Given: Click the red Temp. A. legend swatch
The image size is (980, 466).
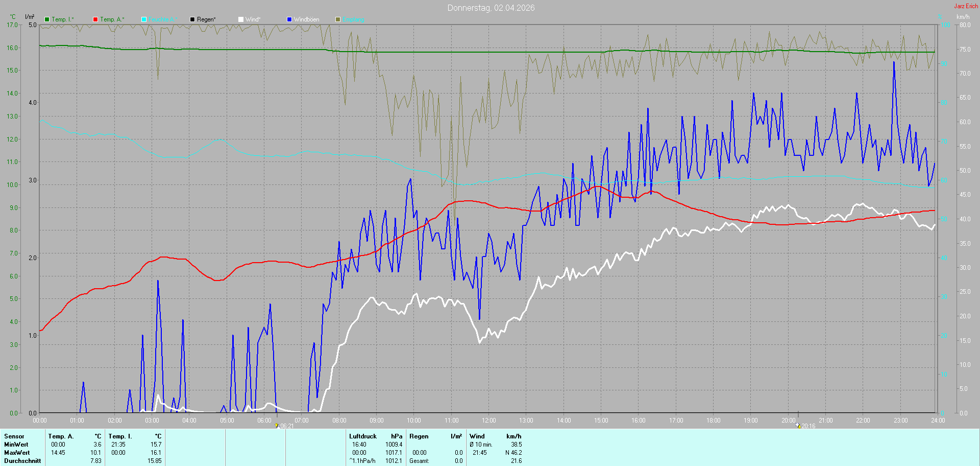Looking at the screenshot, I should (95, 19).
